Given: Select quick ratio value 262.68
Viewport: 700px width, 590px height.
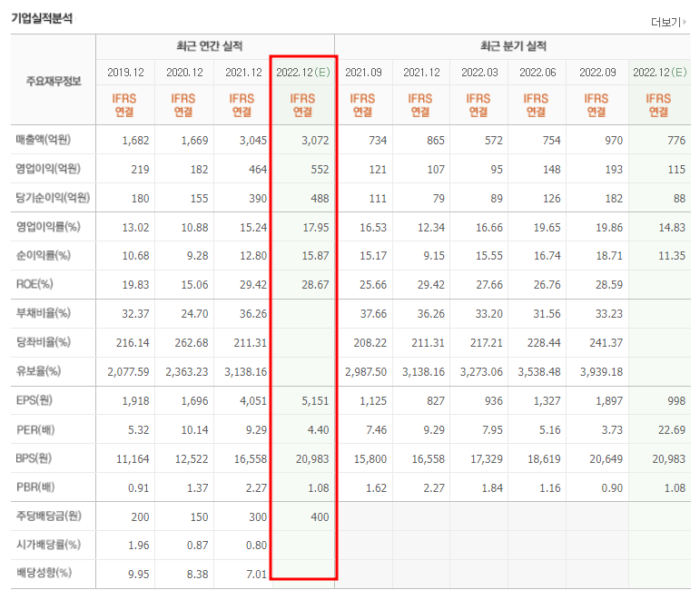Looking at the screenshot, I should tap(192, 343).
